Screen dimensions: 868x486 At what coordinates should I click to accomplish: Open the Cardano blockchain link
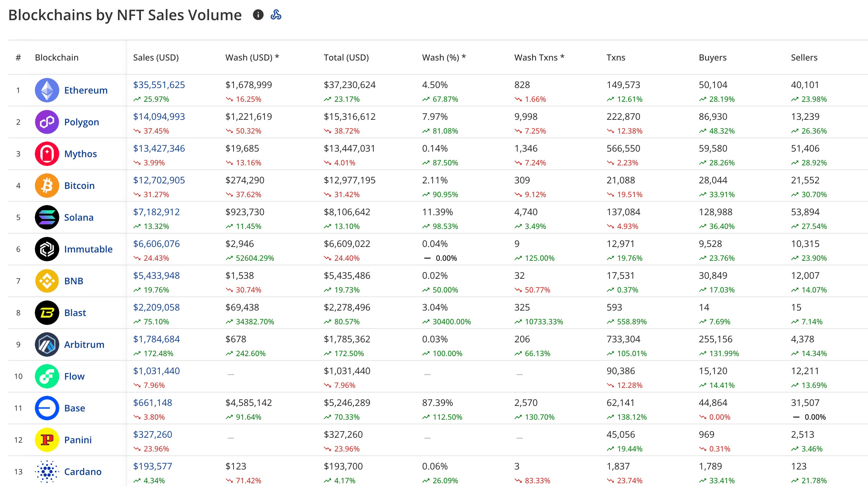83,472
